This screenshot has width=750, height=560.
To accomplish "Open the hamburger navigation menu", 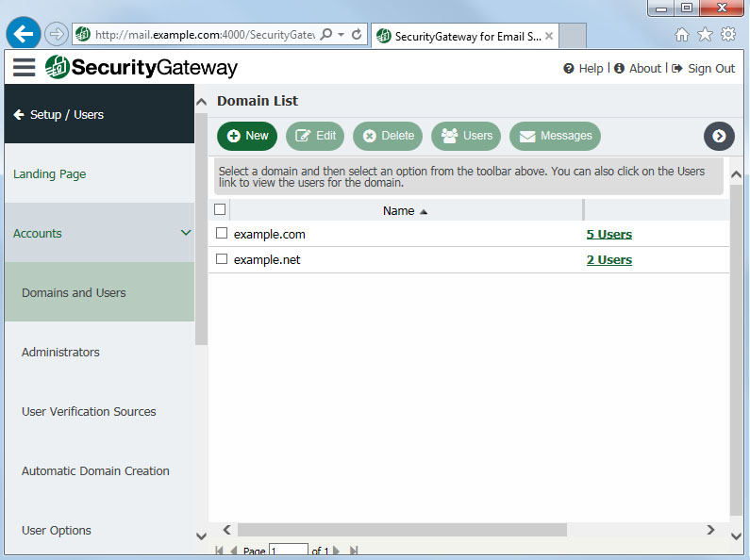I will 24,67.
